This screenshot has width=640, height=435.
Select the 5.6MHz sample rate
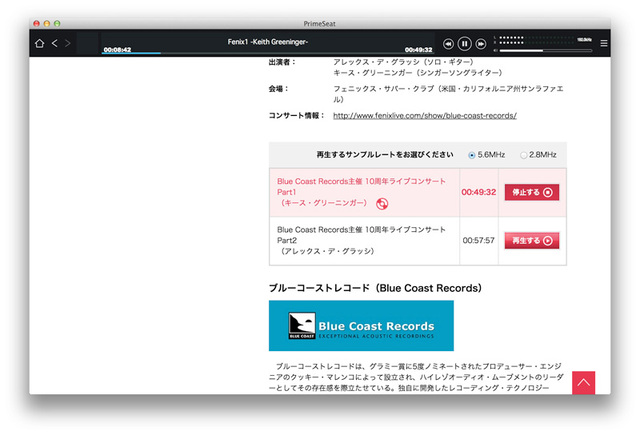(472, 155)
